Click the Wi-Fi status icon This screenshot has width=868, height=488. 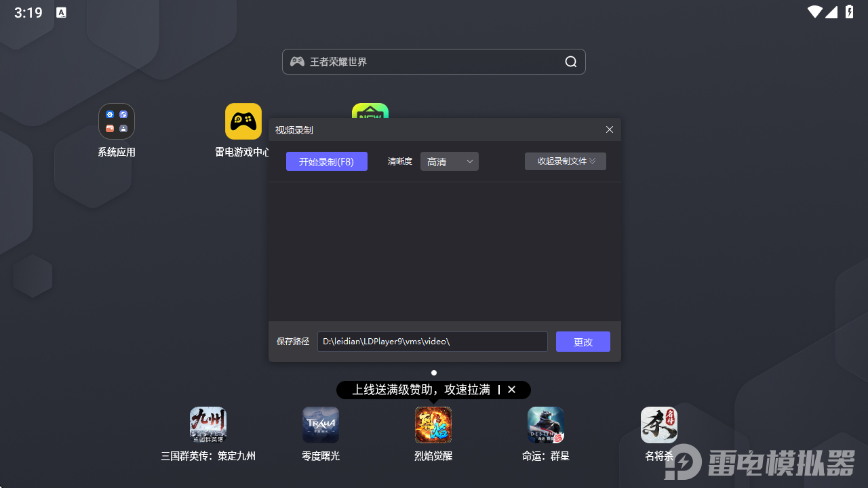click(815, 12)
